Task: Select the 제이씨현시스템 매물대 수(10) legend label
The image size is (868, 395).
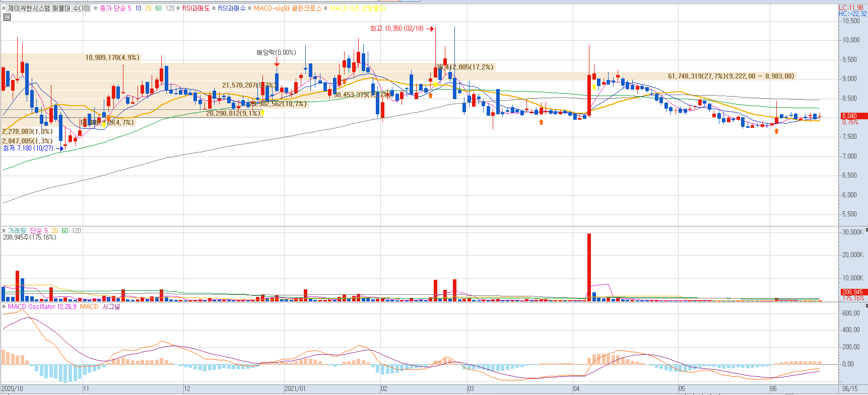Action: click(x=49, y=8)
